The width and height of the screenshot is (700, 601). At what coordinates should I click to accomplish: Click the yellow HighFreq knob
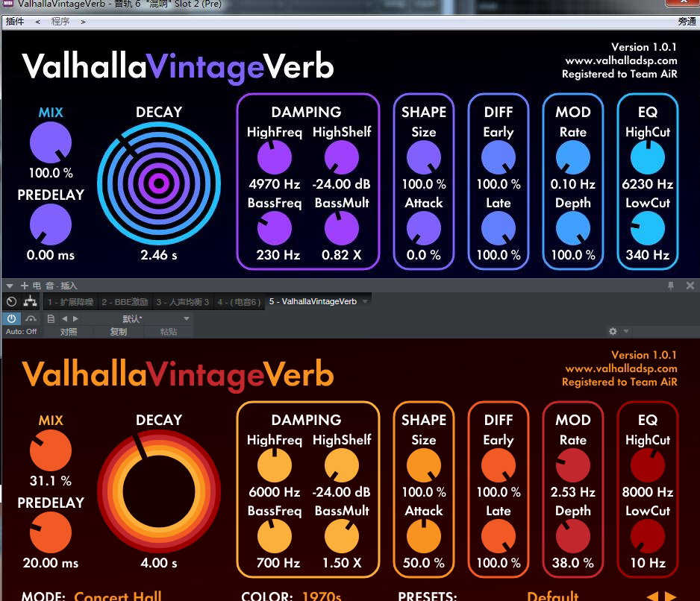[275, 465]
